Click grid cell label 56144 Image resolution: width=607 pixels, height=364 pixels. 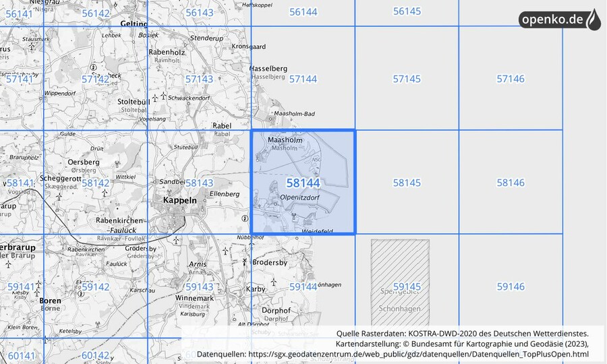[x=303, y=12]
